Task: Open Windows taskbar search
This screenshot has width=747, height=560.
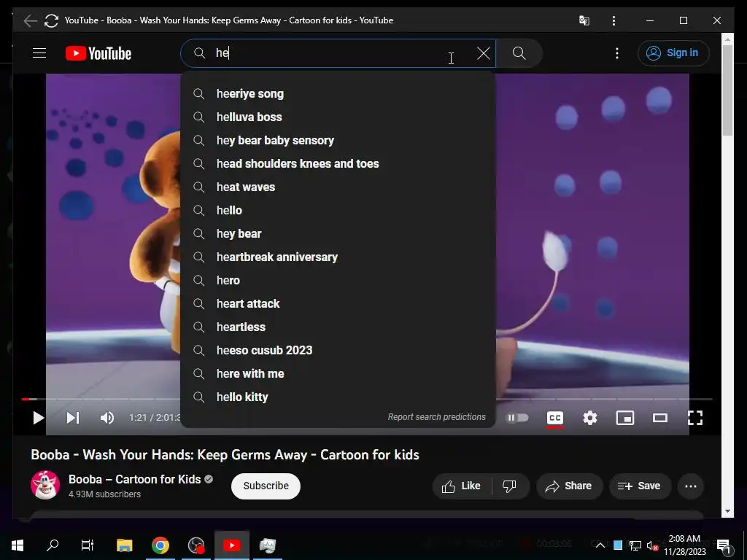Action: click(53, 545)
